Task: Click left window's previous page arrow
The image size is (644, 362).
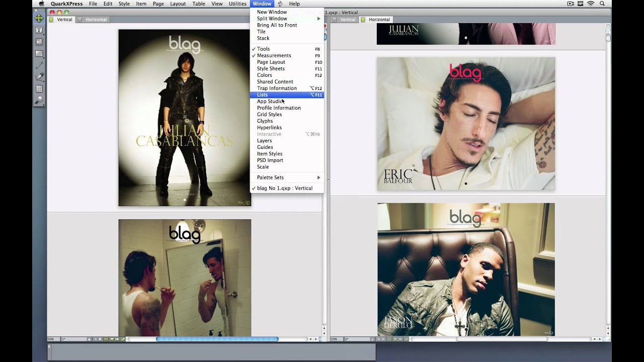Action: pyautogui.click(x=95, y=339)
